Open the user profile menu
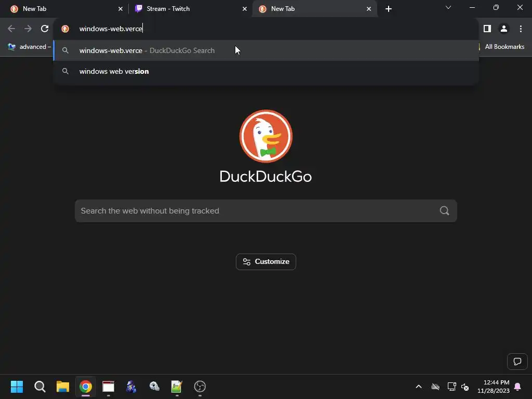The image size is (532, 399). click(504, 29)
